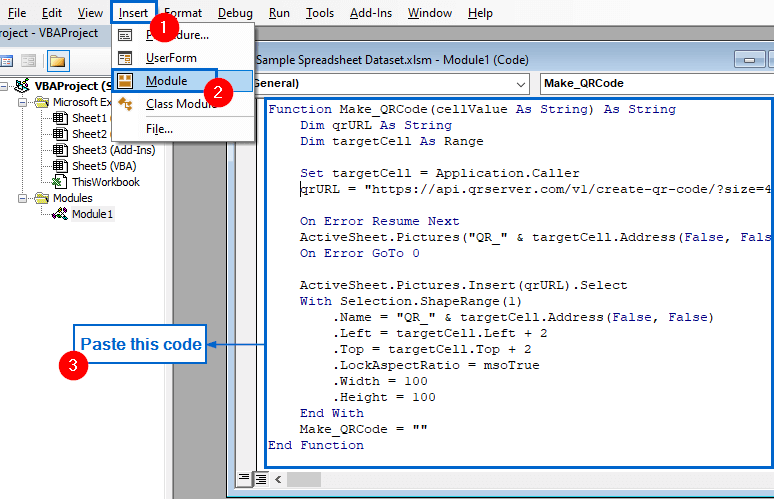Choose Class Module from the Insert menu
The image size is (774, 499).
[x=183, y=104]
